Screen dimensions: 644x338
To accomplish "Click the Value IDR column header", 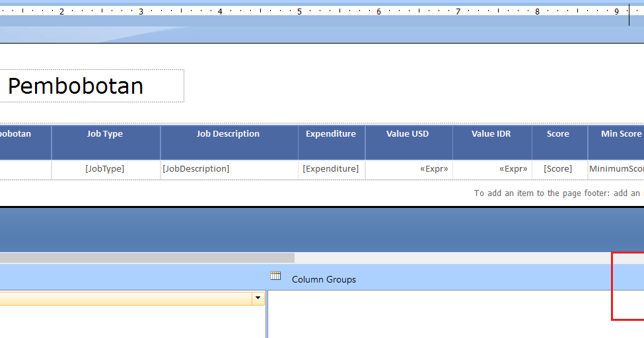I will pyautogui.click(x=492, y=143).
